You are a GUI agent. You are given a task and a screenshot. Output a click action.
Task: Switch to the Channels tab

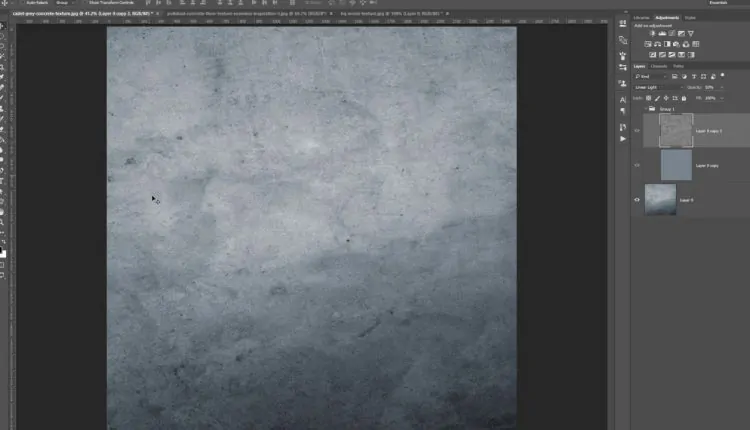660,66
